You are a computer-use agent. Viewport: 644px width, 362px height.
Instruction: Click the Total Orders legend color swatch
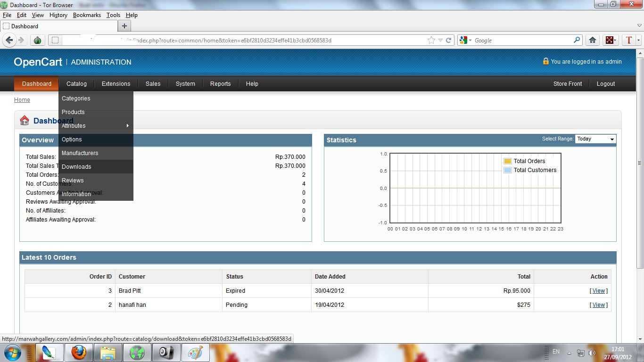[x=507, y=161]
